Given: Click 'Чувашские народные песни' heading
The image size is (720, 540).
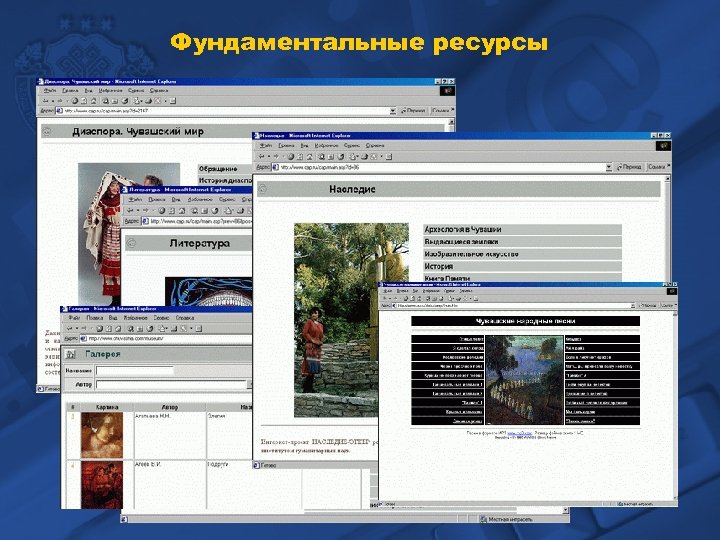Looking at the screenshot, I should [525, 321].
